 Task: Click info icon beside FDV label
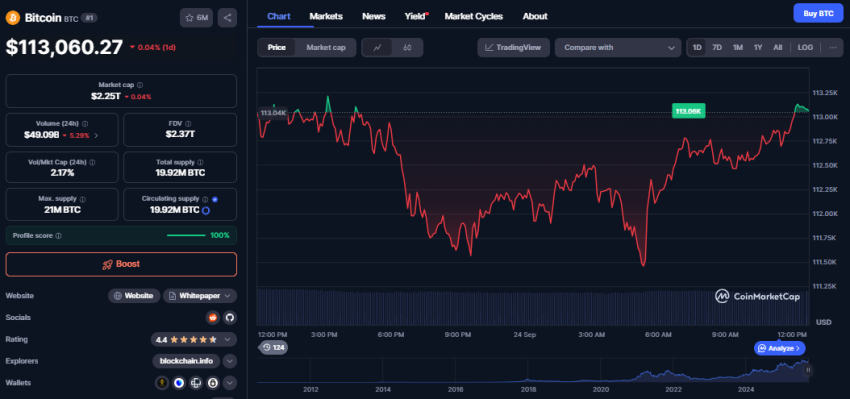tap(188, 124)
